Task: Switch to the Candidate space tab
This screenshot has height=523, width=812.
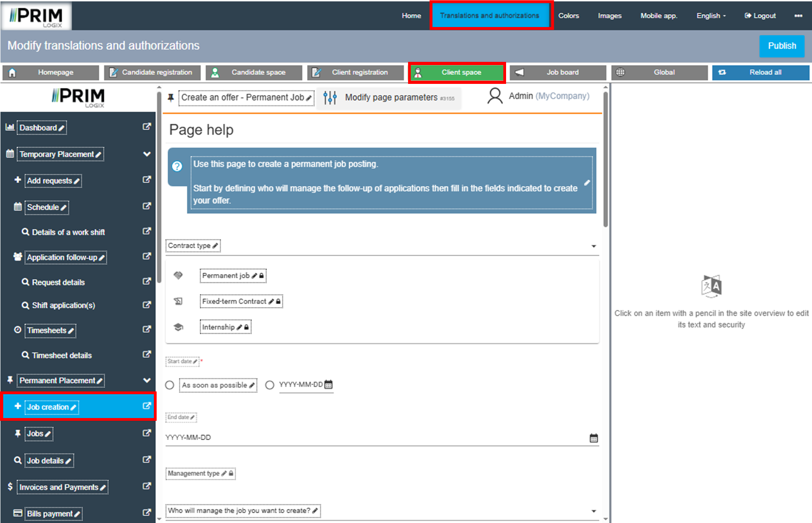Action: click(x=254, y=72)
